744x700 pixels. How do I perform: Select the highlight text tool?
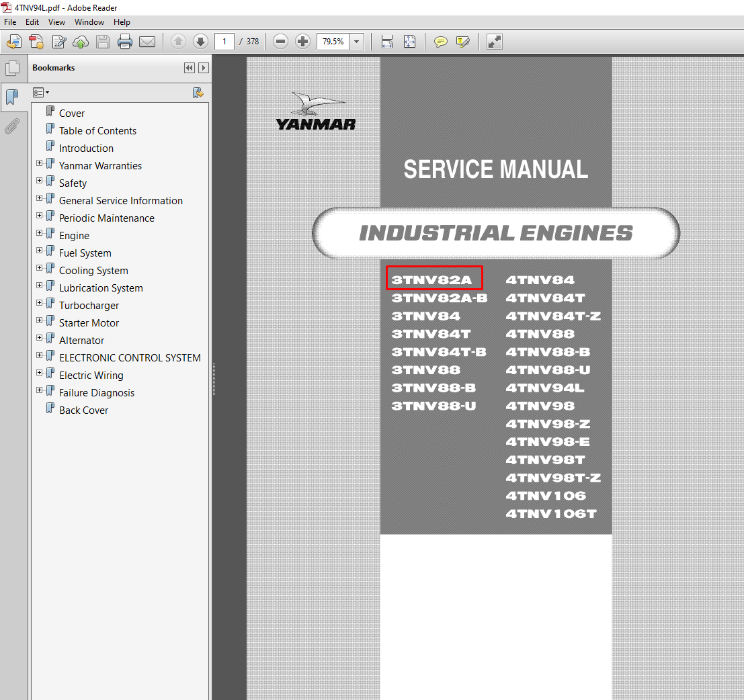(463, 42)
